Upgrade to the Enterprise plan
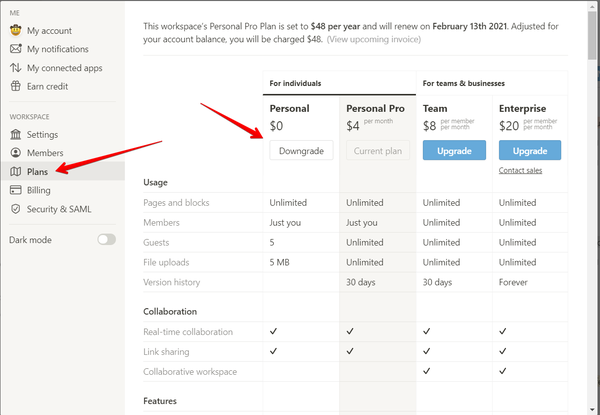The image size is (600, 415). (x=530, y=151)
